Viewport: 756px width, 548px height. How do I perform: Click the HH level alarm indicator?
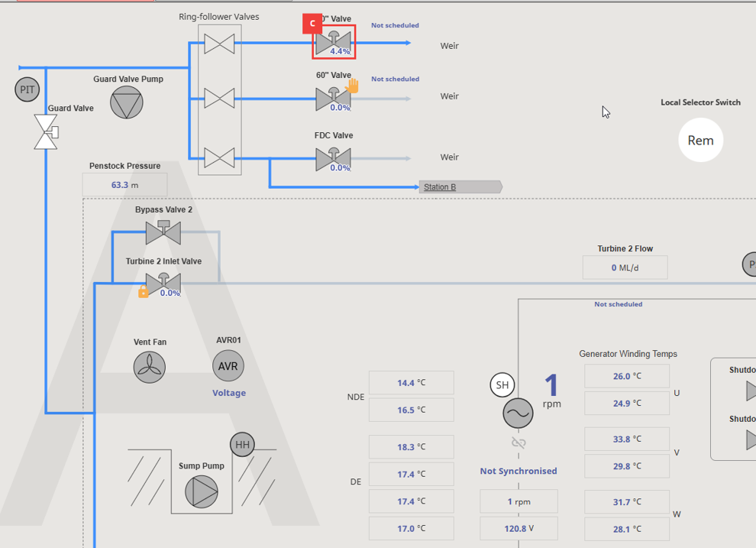(x=242, y=444)
